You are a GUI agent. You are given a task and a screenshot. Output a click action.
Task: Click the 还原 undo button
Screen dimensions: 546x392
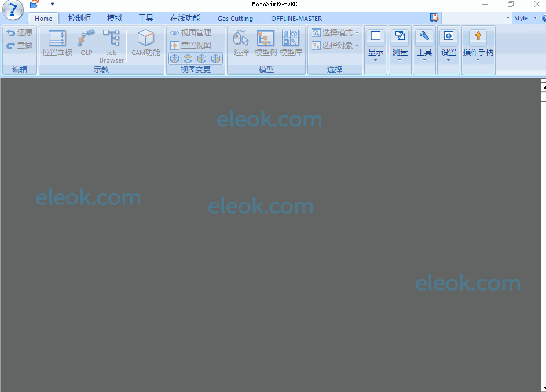coord(20,33)
